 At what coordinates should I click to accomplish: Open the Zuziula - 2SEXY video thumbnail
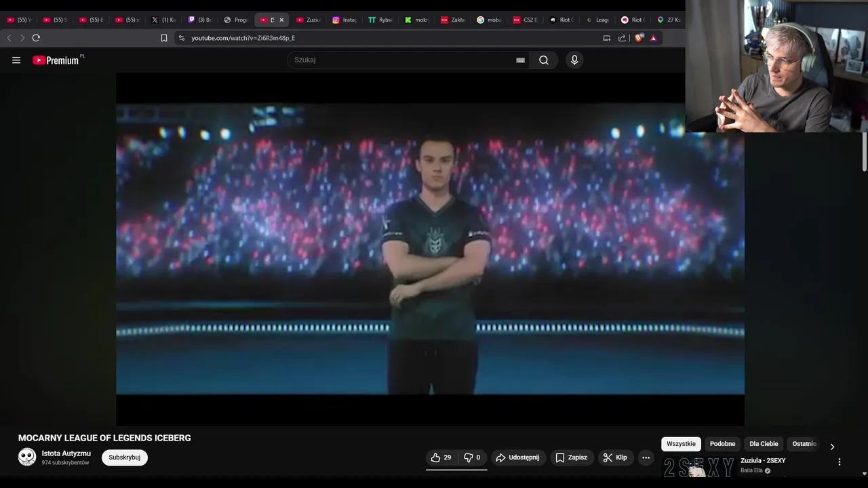tap(698, 467)
